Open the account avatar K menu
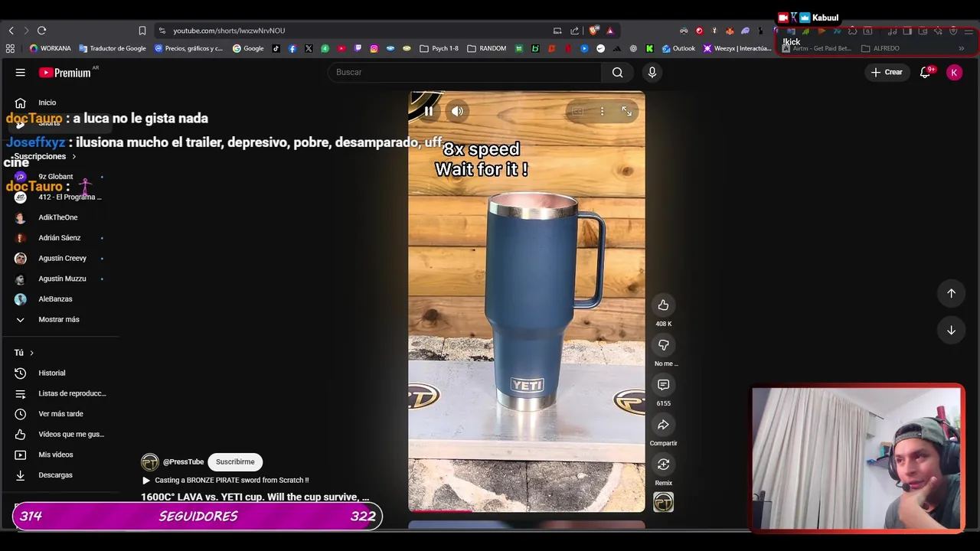The height and width of the screenshot is (551, 980). coord(954,72)
